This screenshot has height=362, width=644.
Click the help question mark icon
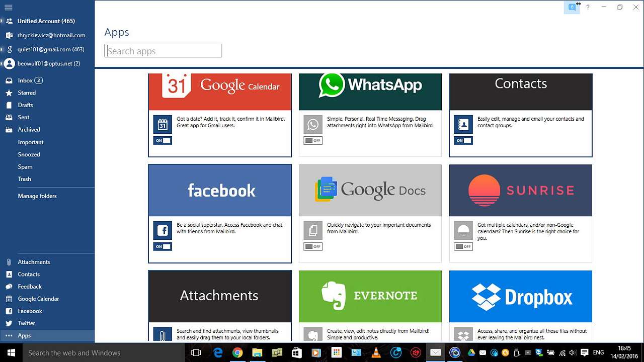(x=588, y=7)
